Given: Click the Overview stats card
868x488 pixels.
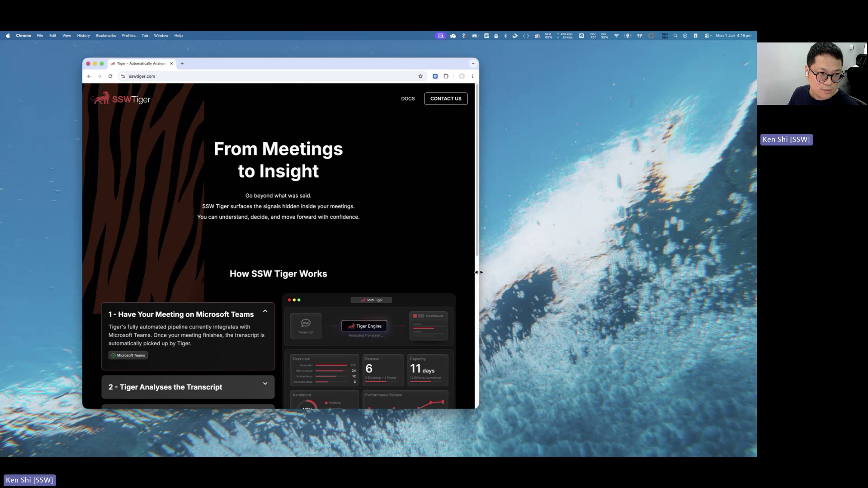Looking at the screenshot, I should 324,370.
